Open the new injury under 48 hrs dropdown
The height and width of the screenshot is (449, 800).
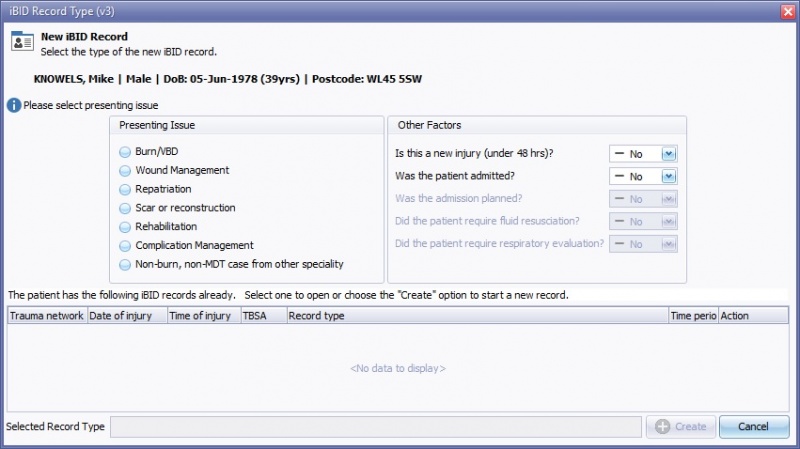(669, 154)
